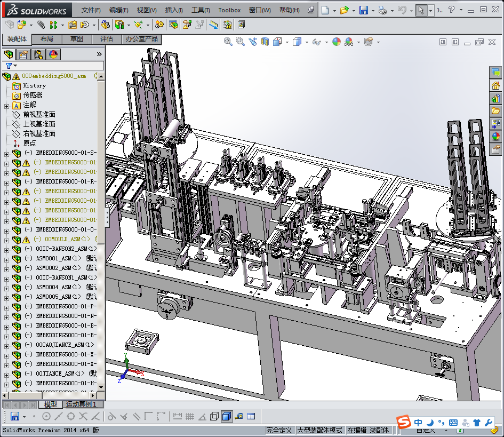Toggle shaded with edges display at bottom toolbar
Screen dimensions: 504x437
click(226, 416)
